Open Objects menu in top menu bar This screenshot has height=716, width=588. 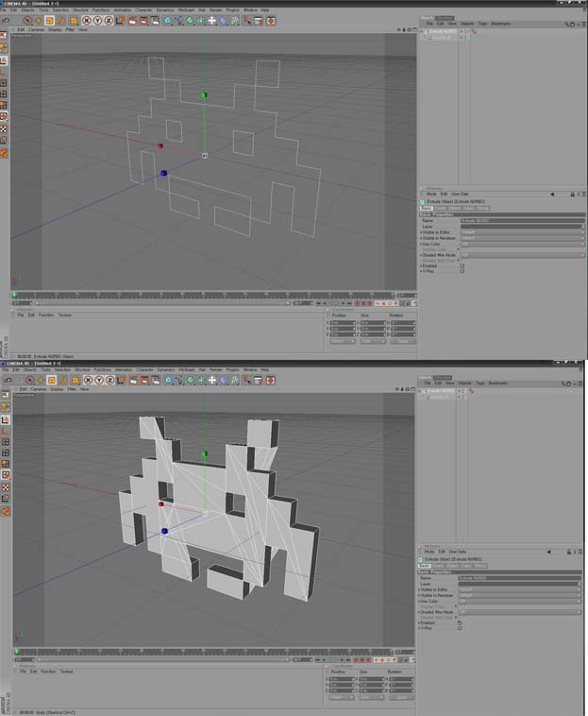click(x=27, y=10)
